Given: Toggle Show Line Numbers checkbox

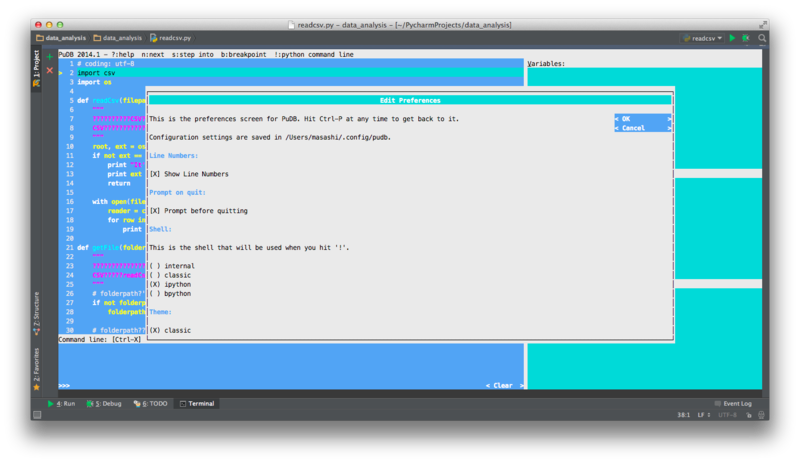Looking at the screenshot, I should (x=189, y=174).
